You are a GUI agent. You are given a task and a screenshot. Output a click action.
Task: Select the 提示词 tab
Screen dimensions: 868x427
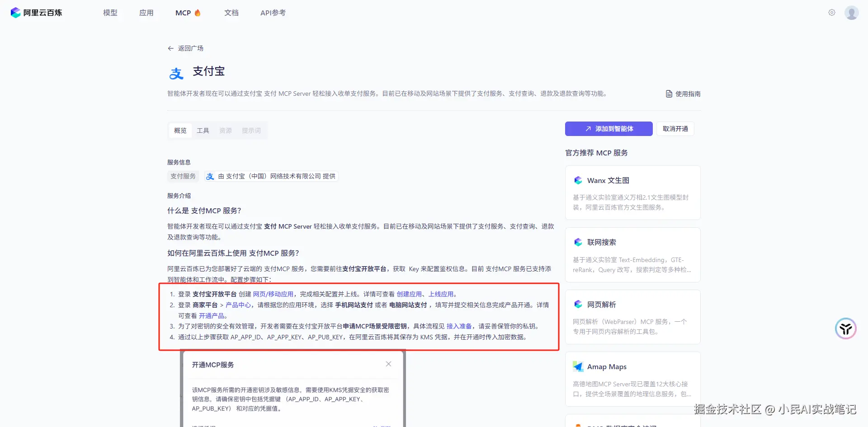click(251, 131)
